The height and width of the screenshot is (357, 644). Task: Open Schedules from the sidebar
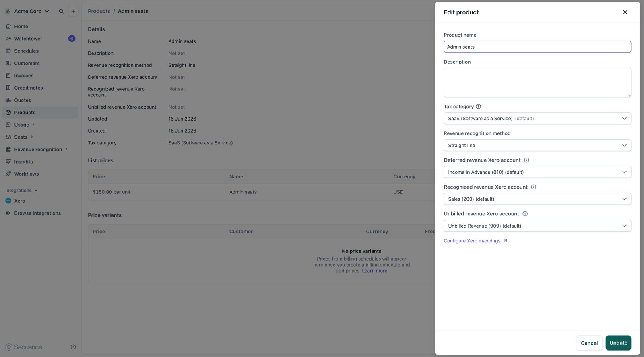40,51
